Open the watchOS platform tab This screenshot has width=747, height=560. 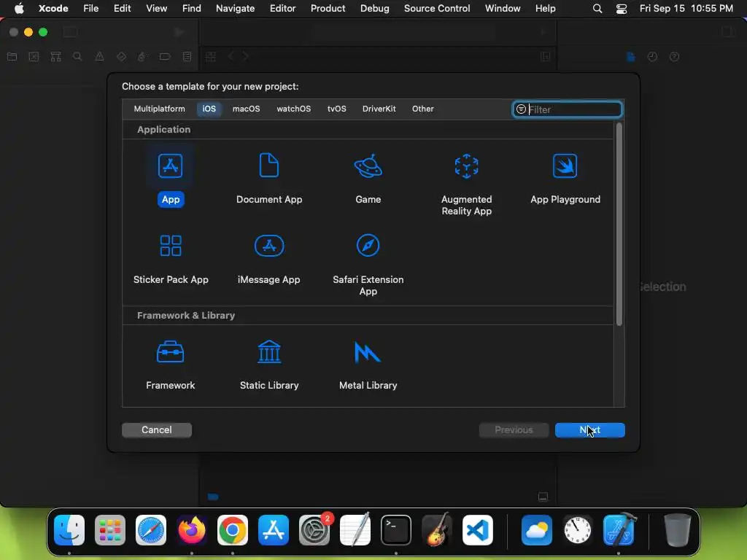pos(293,109)
